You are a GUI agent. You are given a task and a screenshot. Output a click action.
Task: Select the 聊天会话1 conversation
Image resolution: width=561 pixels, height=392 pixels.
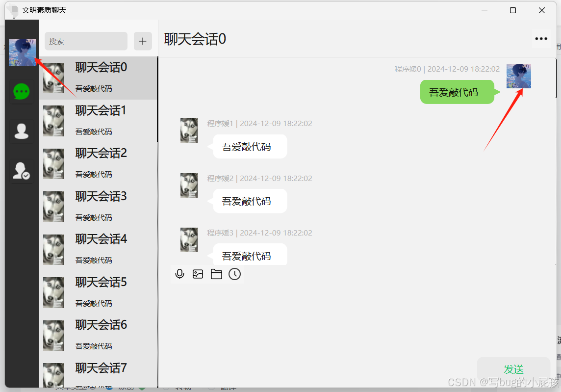(x=98, y=121)
